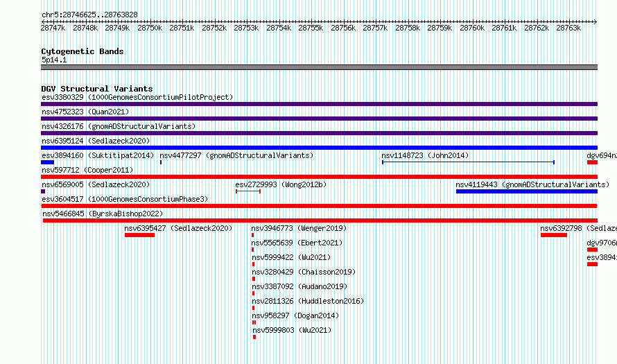Viewport: 617px width, 364px height.
Task: Open the nsv597712 (Cooper2011) label
Action: click(x=87, y=170)
